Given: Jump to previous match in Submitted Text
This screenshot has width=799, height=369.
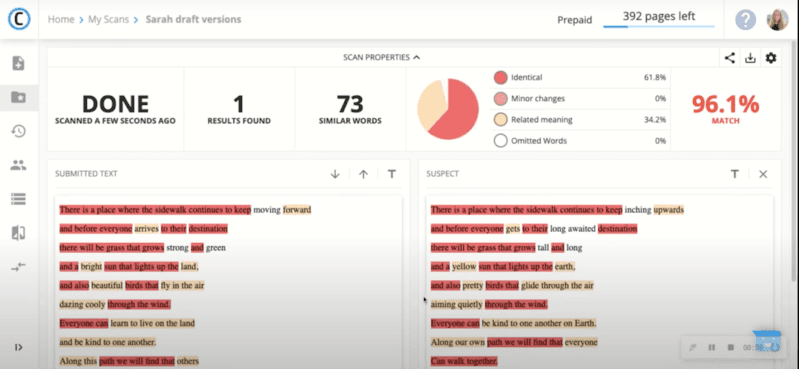Looking at the screenshot, I should (x=363, y=174).
